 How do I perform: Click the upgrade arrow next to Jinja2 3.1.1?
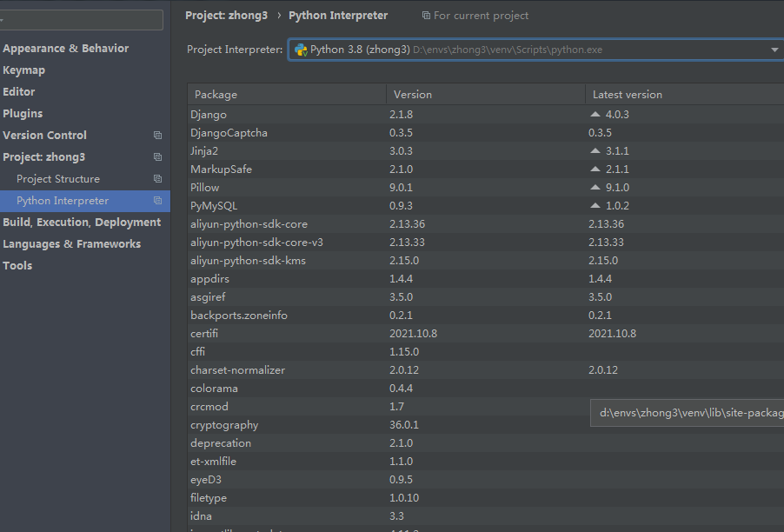coord(595,151)
